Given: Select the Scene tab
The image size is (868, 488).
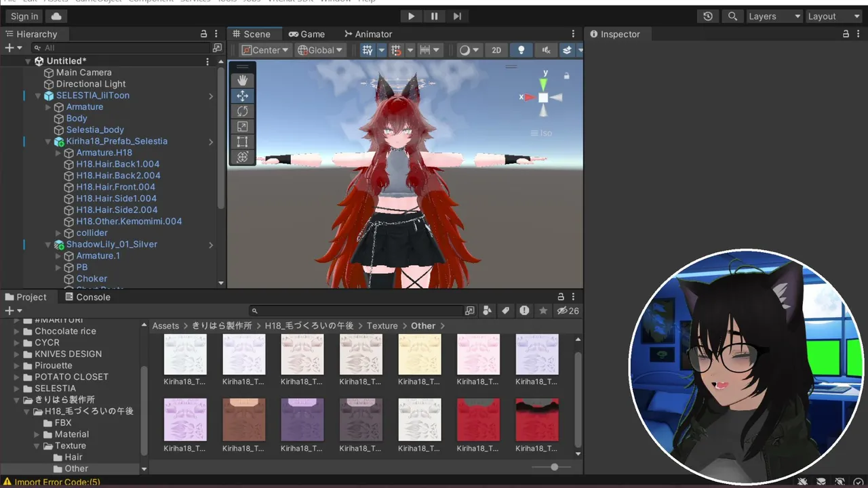Looking at the screenshot, I should point(252,34).
